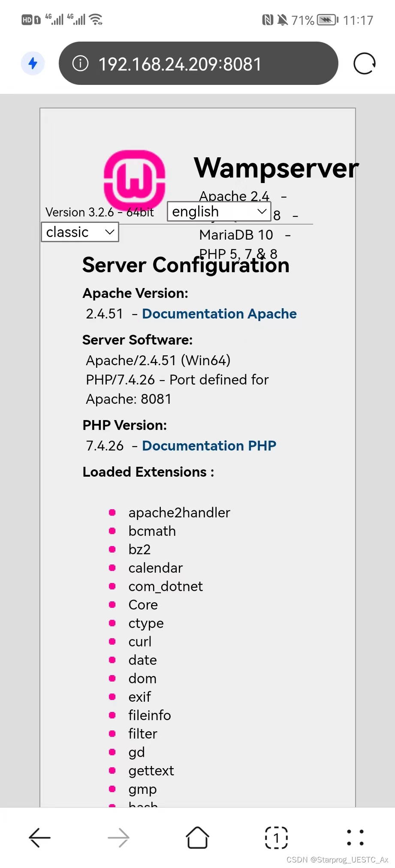Tap the gmp extension entry

point(142,789)
